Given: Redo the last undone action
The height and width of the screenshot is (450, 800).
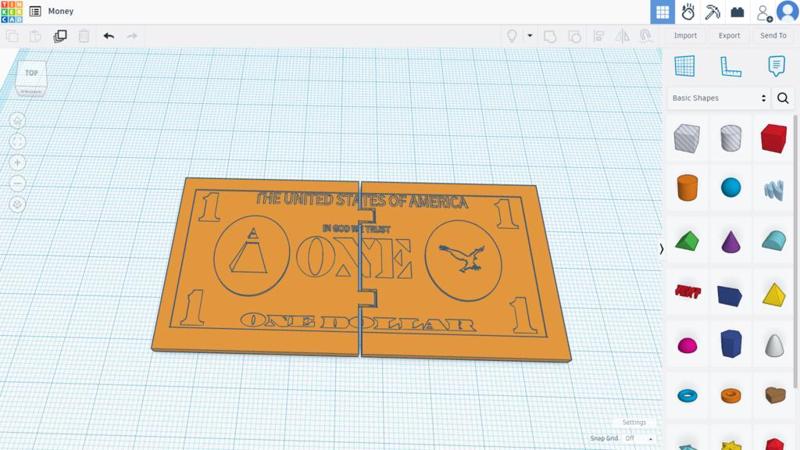Looking at the screenshot, I should tap(132, 36).
